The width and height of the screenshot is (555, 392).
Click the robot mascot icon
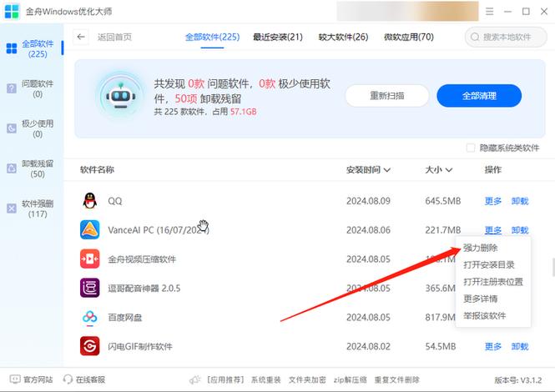point(121,96)
